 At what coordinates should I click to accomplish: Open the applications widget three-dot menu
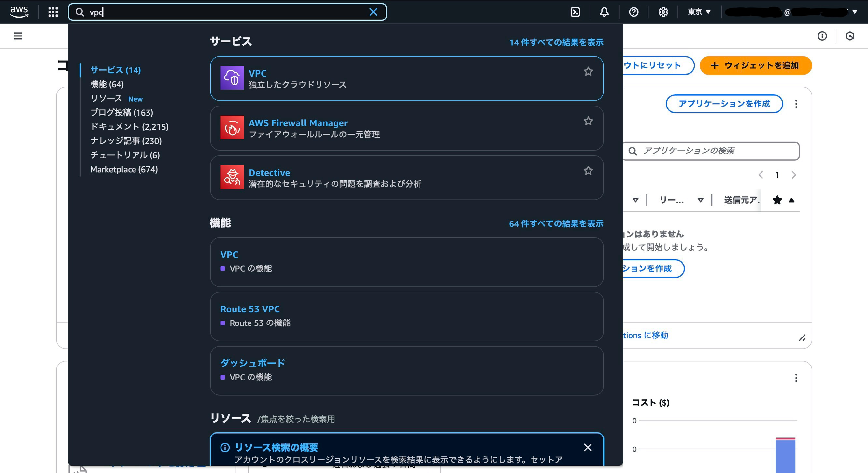tap(796, 104)
